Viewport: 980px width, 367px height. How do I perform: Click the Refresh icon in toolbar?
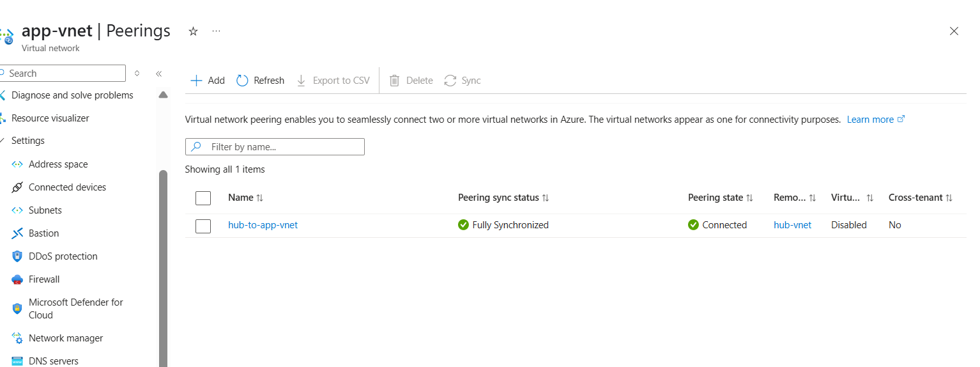click(242, 81)
